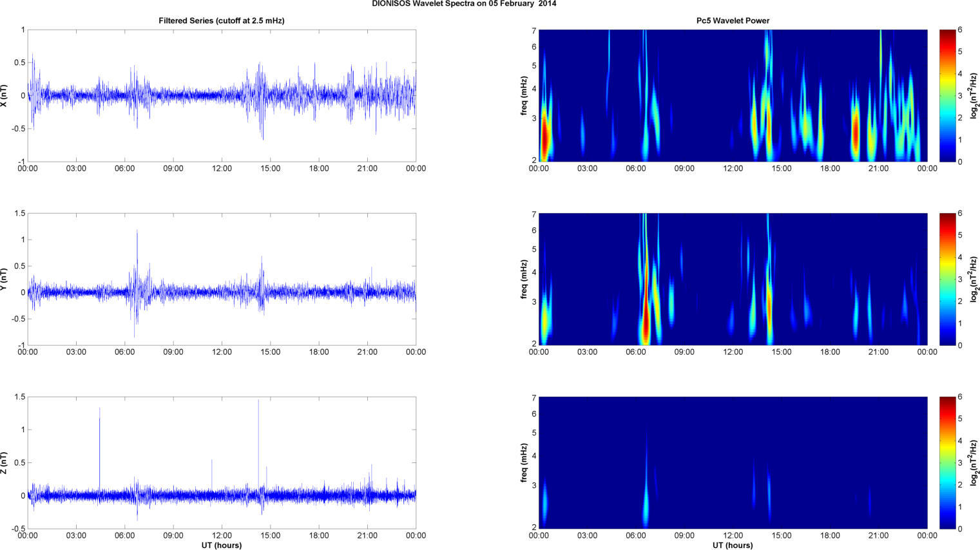Click the 'Z (nT)' axis label
The width and height of the screenshot is (980, 550).
(x=5, y=463)
